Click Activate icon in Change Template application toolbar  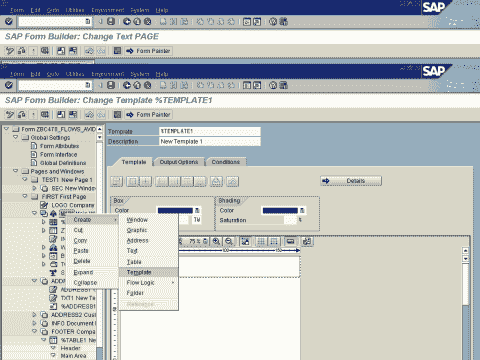point(33,115)
